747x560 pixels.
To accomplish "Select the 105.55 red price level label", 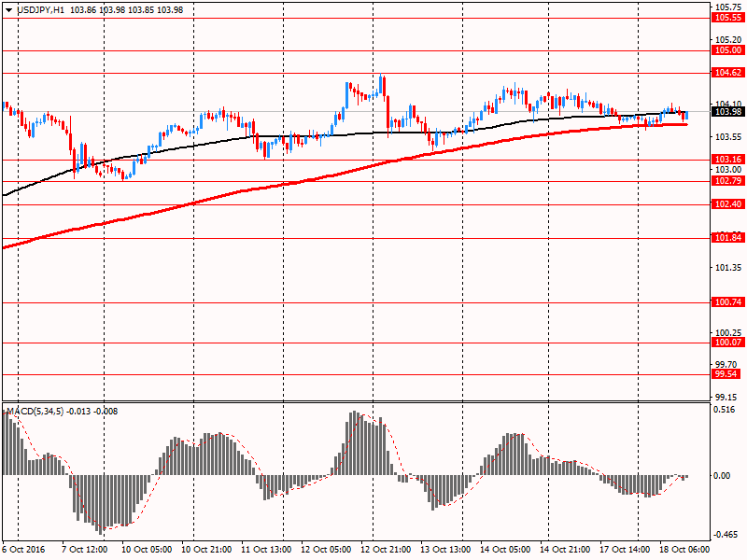I will (728, 18).
